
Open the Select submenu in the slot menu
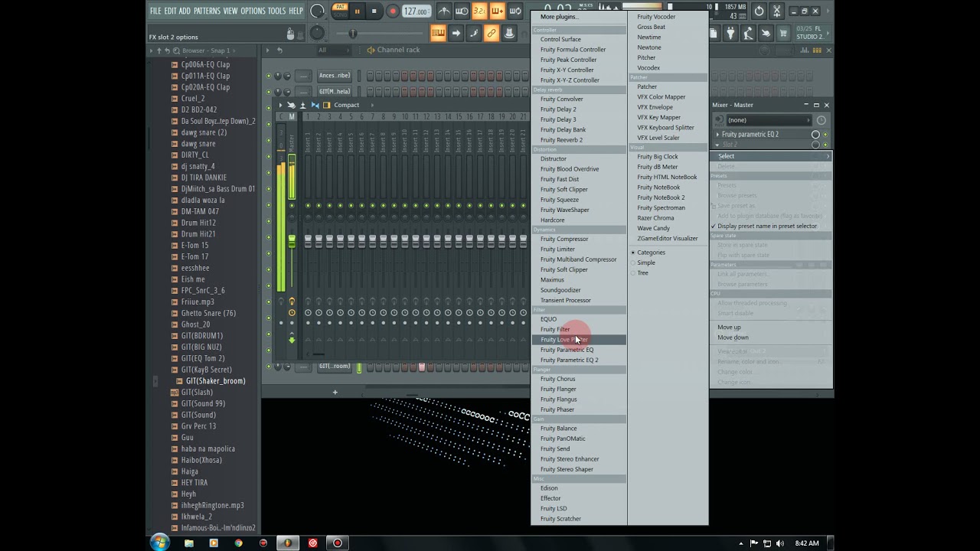pyautogui.click(x=771, y=156)
